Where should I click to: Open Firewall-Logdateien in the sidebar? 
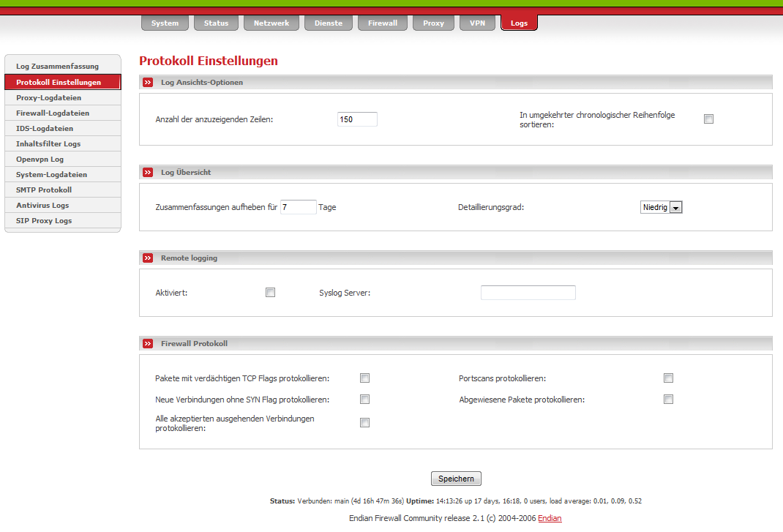[x=53, y=113]
